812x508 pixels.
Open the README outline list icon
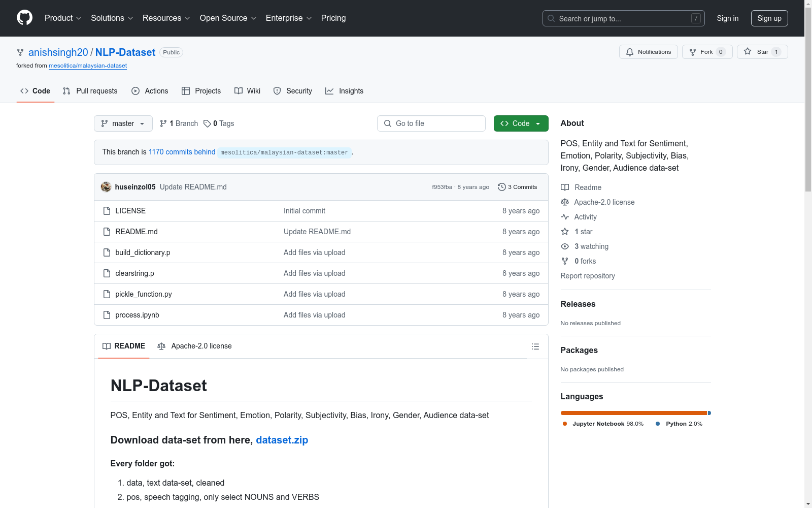[x=535, y=346]
